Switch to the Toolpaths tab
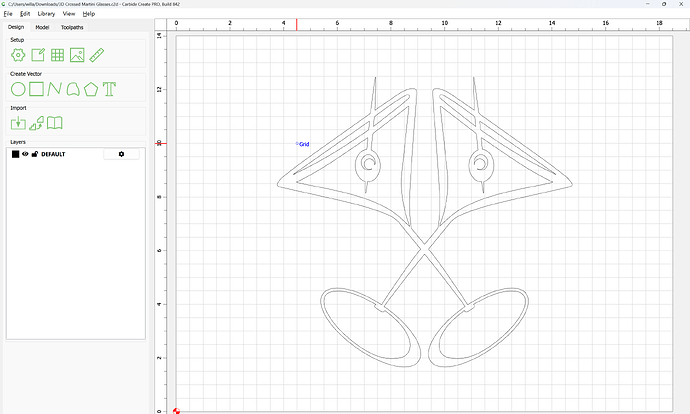The height and width of the screenshot is (414, 690). (72, 27)
